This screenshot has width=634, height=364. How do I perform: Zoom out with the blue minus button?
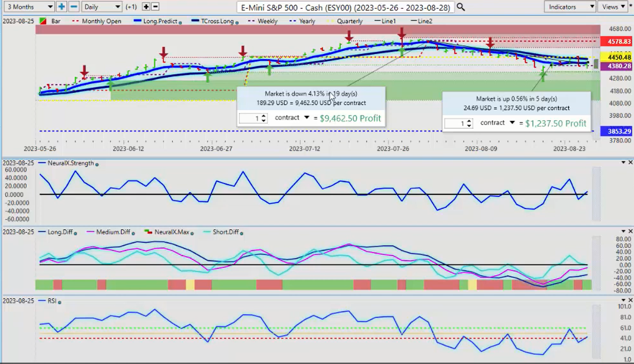click(x=74, y=7)
